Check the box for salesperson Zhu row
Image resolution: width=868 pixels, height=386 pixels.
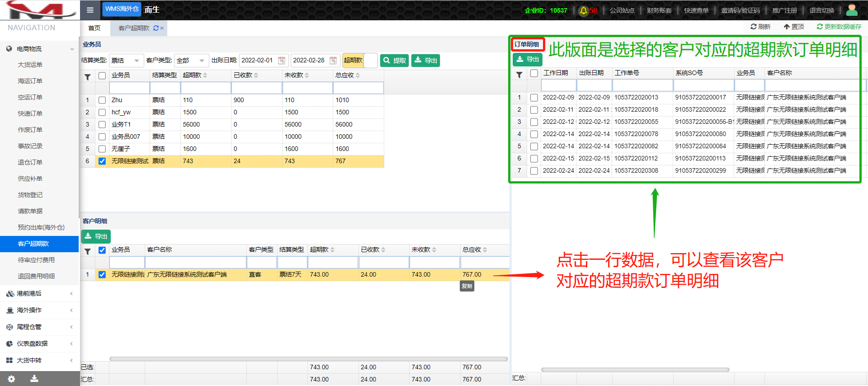click(102, 100)
